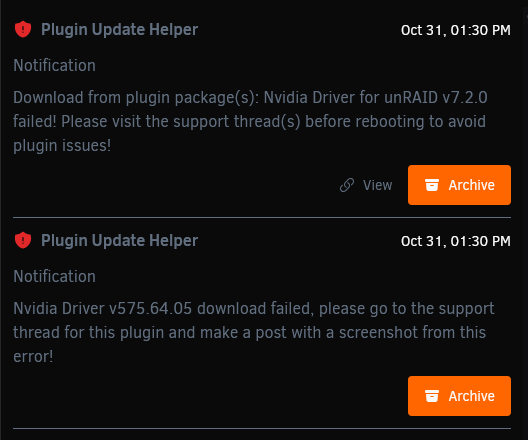Viewport: 528px width, 440px height.
Task: Click archive box icon in second Archive button
Action: pyautogui.click(x=432, y=396)
